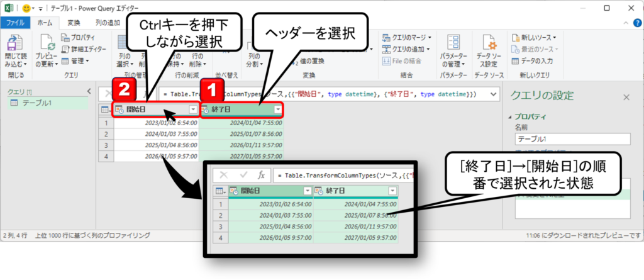The height and width of the screenshot is (280, 644).
Task: Expand the クエリのマージ dropdown arrow
Action: pos(430,38)
